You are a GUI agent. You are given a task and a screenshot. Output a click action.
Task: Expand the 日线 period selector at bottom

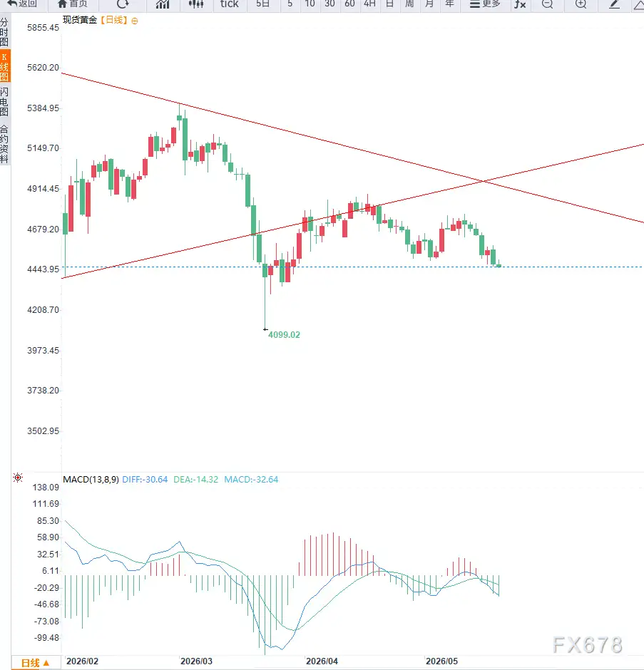tap(35, 663)
